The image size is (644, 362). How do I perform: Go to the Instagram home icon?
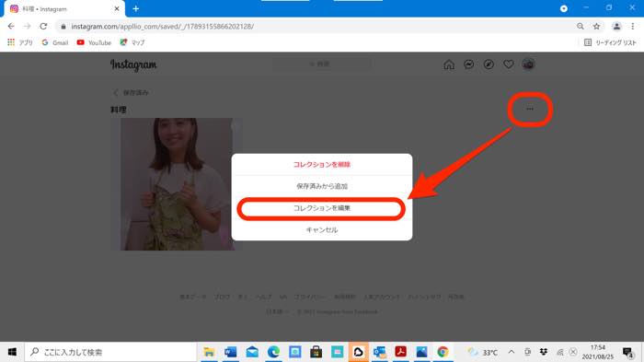click(x=449, y=64)
